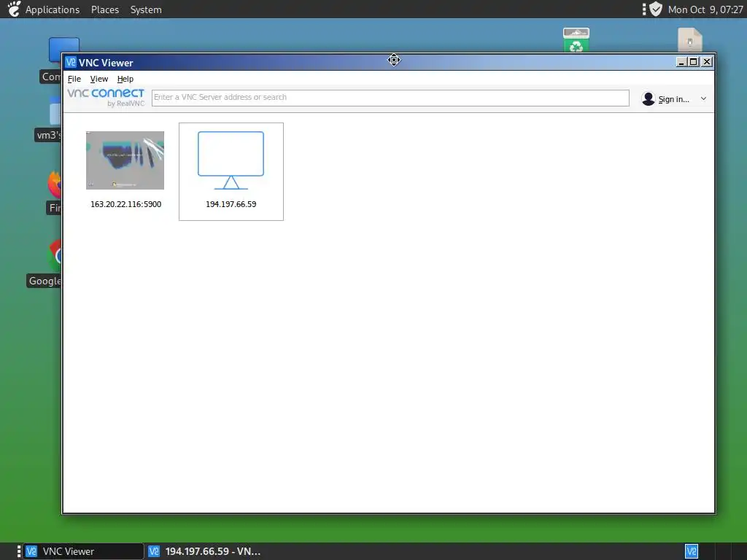Minimize the VNC Viewer window

tap(681, 62)
